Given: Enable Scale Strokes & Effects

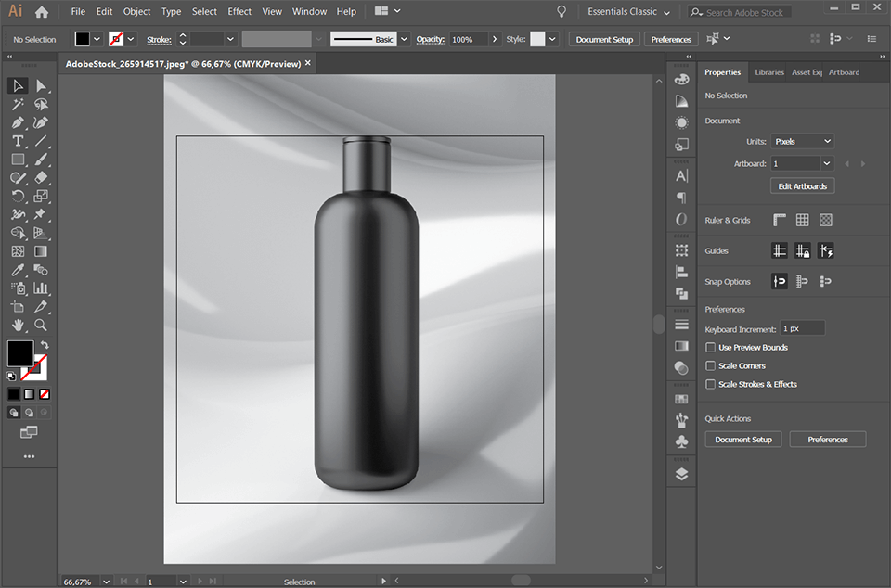Looking at the screenshot, I should [710, 384].
